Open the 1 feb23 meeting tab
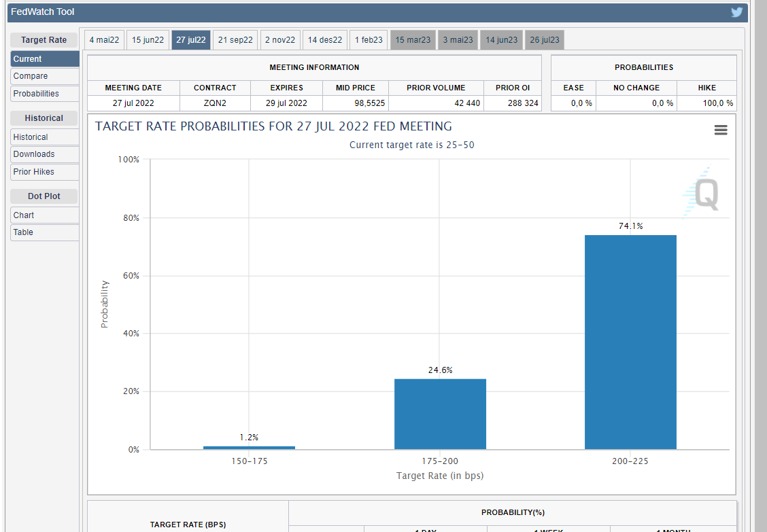The height and width of the screenshot is (532, 767). (369, 40)
